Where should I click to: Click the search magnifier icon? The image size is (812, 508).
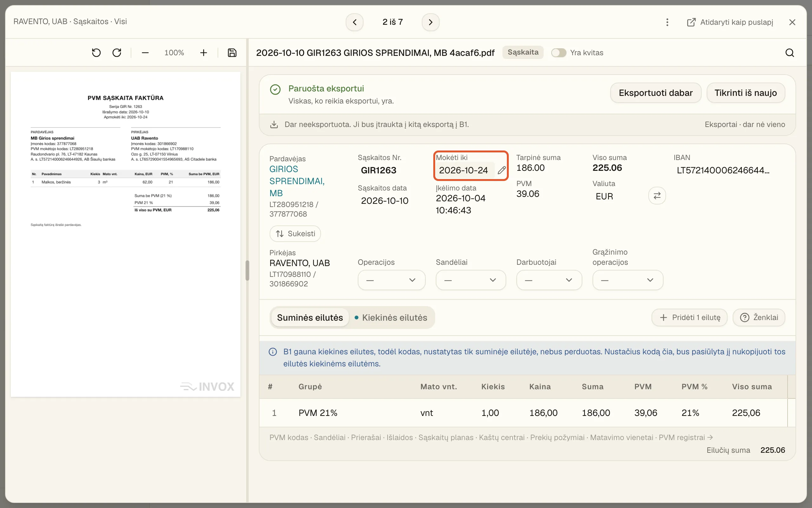789,53
